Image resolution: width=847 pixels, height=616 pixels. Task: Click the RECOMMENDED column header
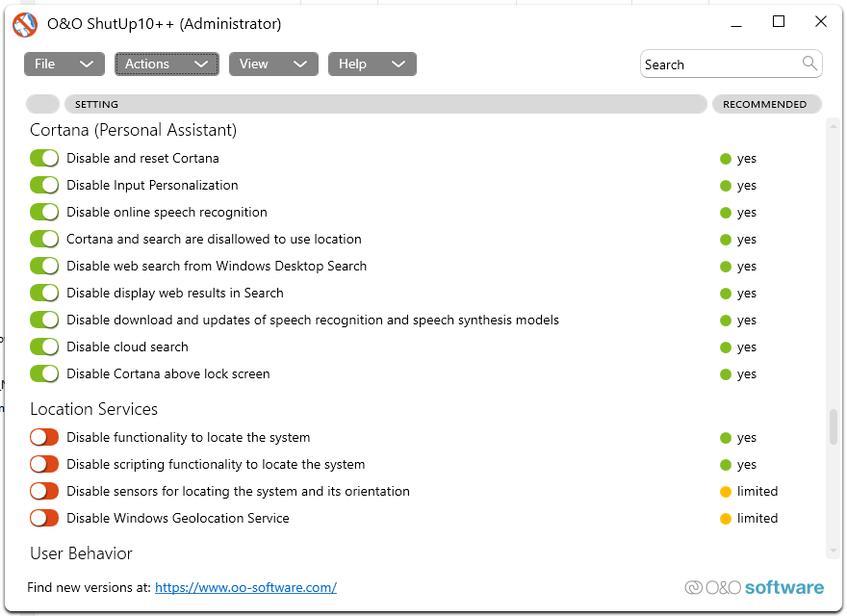point(765,104)
